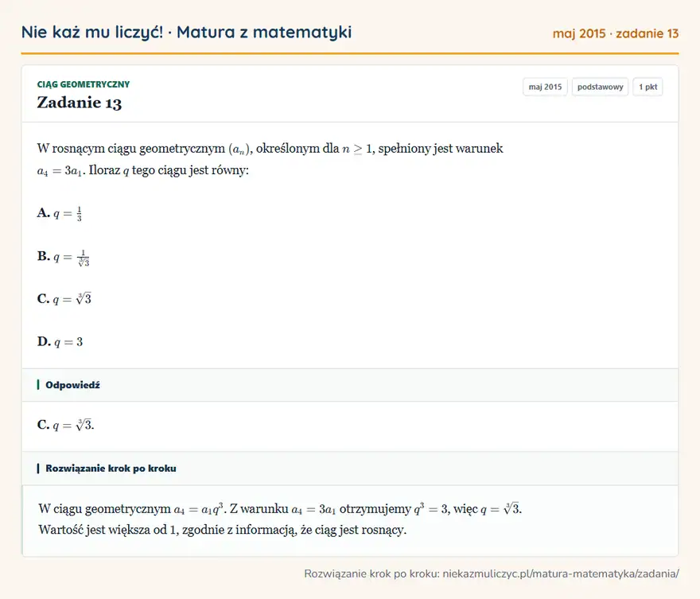This screenshot has height=599, width=700.
Task: Select answer option B, q = 1 over cube root of 3
Action: point(64,257)
